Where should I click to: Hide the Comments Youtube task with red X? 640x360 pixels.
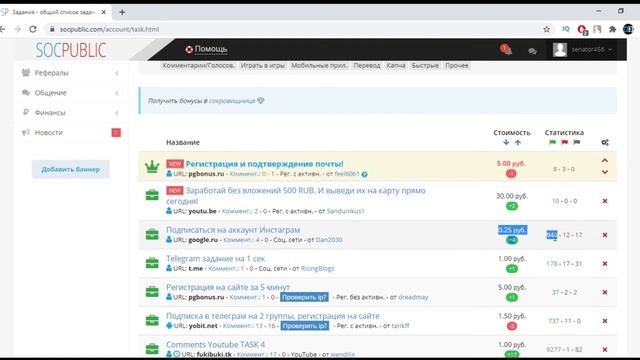[x=605, y=349]
